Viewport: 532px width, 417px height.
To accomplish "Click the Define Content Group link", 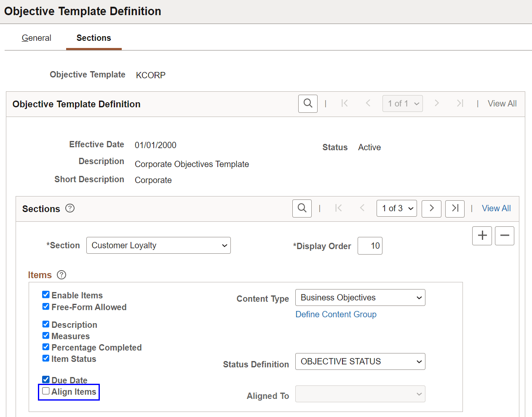I will (336, 314).
